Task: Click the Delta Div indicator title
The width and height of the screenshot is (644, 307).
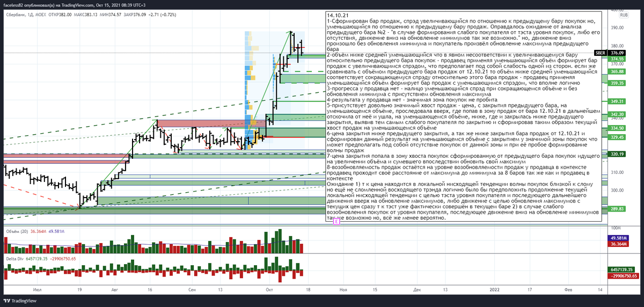Action: click(x=14, y=259)
